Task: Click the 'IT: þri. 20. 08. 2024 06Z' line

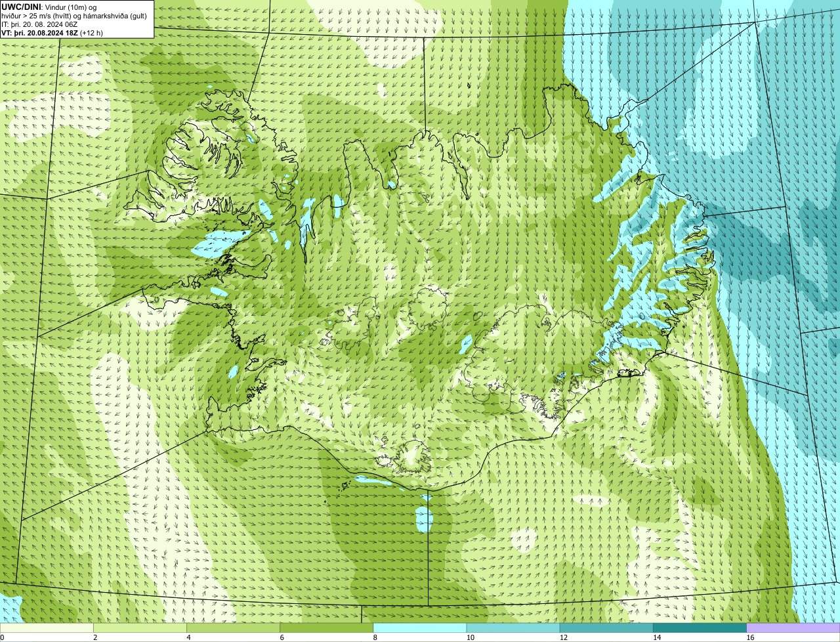Action: (x=39, y=24)
